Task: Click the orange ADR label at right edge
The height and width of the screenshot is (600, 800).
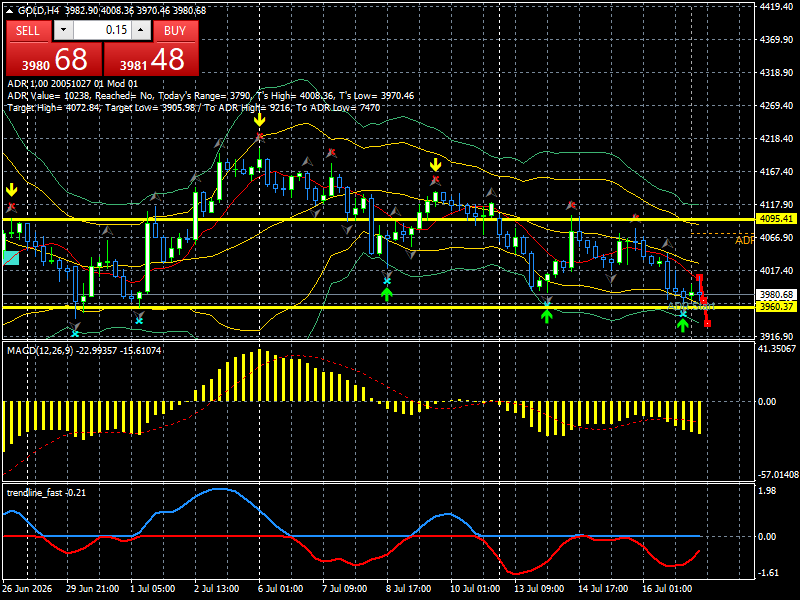Action: coord(745,240)
